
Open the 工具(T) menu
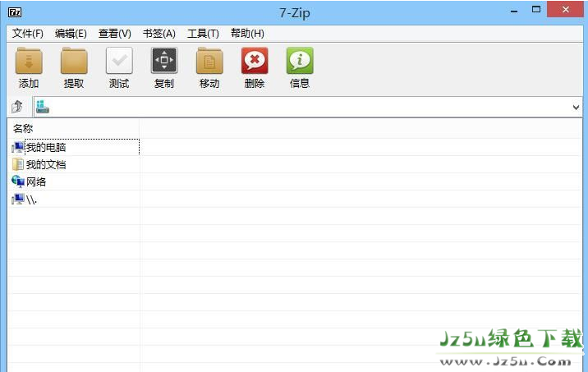pyautogui.click(x=203, y=34)
